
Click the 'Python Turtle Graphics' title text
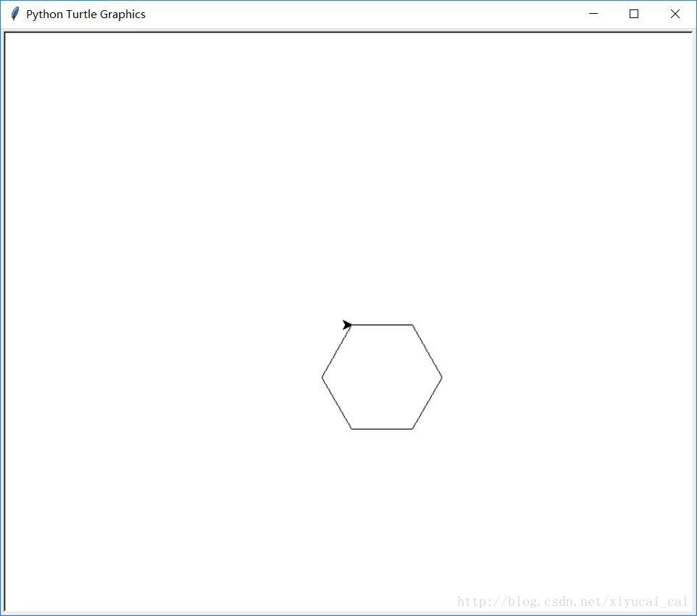(85, 14)
